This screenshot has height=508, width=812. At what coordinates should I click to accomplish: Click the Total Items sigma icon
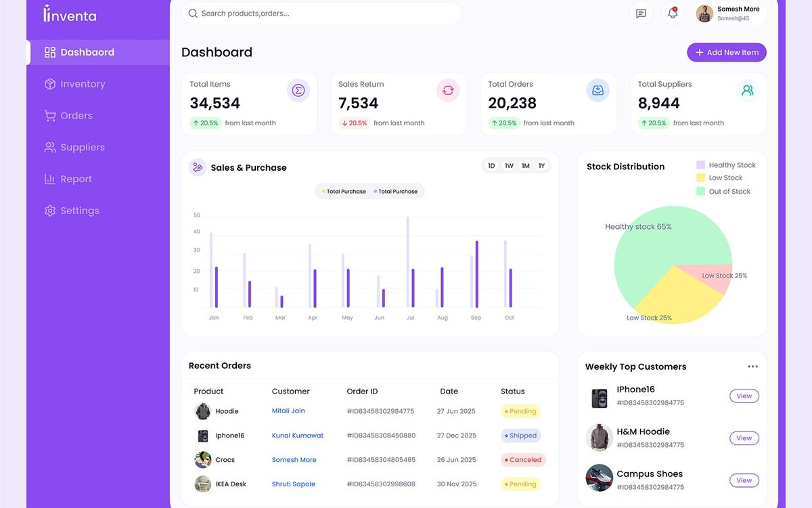(x=298, y=90)
